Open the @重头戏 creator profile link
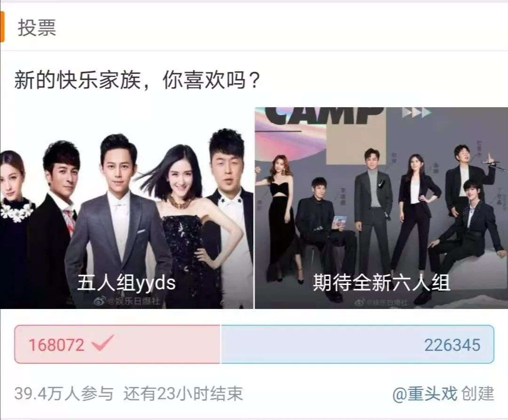 (424, 394)
